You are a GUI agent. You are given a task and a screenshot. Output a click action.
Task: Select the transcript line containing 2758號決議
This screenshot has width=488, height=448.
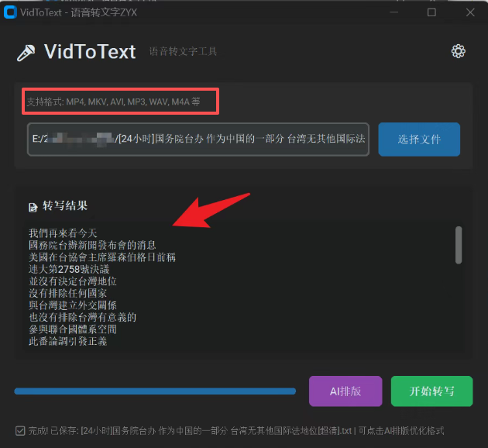tap(70, 269)
